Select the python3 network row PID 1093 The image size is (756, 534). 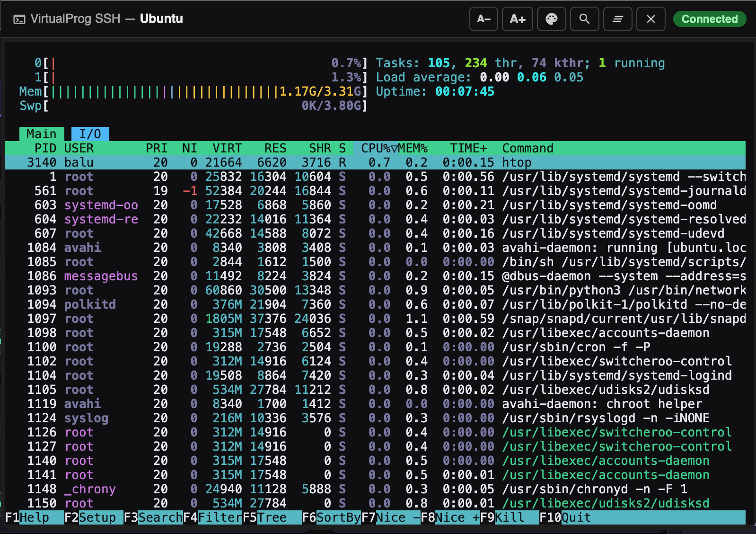coord(375,290)
